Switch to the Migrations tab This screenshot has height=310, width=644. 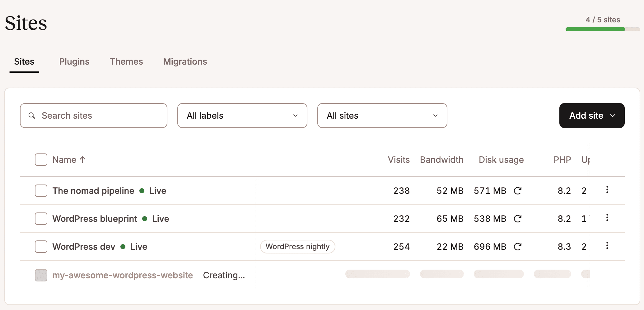coord(185,62)
